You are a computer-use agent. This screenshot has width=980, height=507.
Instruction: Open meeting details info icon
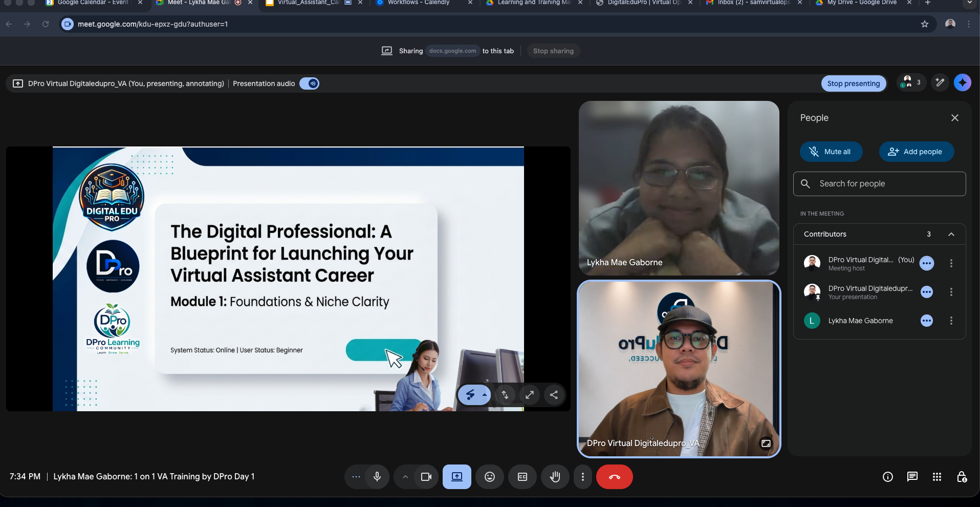point(888,477)
